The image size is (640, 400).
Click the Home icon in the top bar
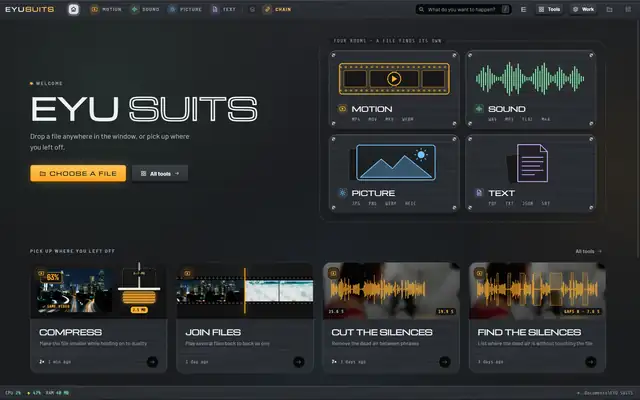(x=73, y=9)
